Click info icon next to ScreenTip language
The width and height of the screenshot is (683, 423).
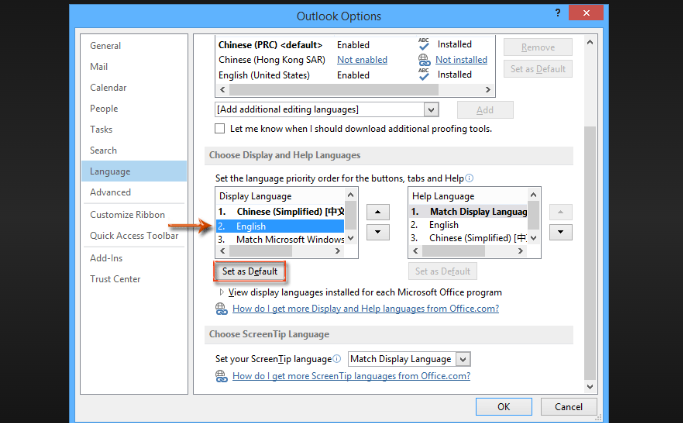coord(337,359)
